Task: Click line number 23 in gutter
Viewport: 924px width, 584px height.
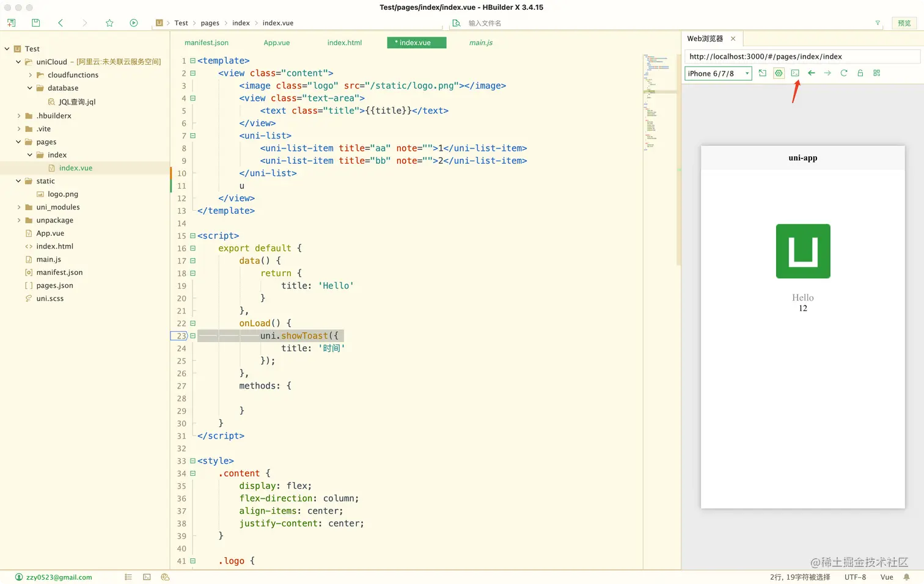Action: 182,336
